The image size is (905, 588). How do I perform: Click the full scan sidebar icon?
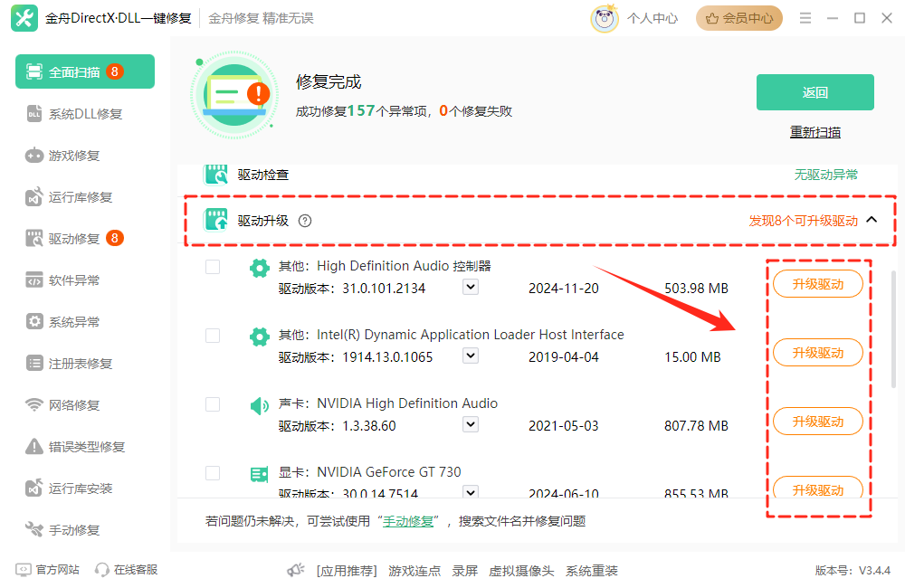(34, 71)
